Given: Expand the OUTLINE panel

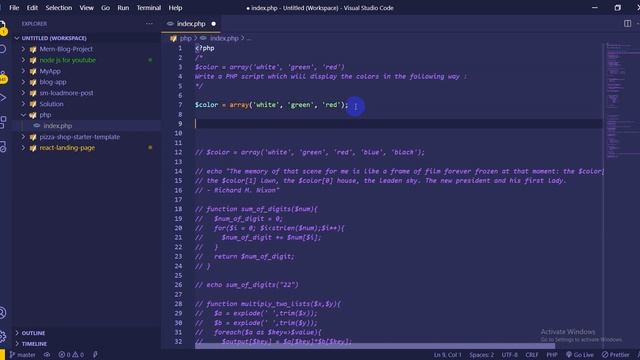Looking at the screenshot, I should click(17, 333).
